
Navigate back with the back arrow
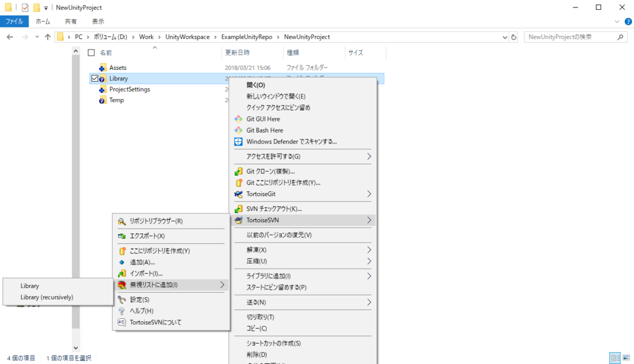(x=10, y=37)
